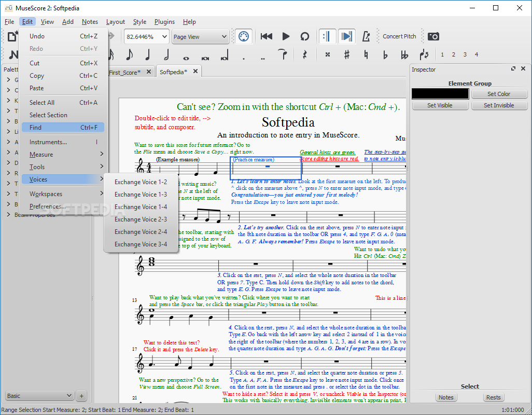Apply the flat accidental

[385, 54]
